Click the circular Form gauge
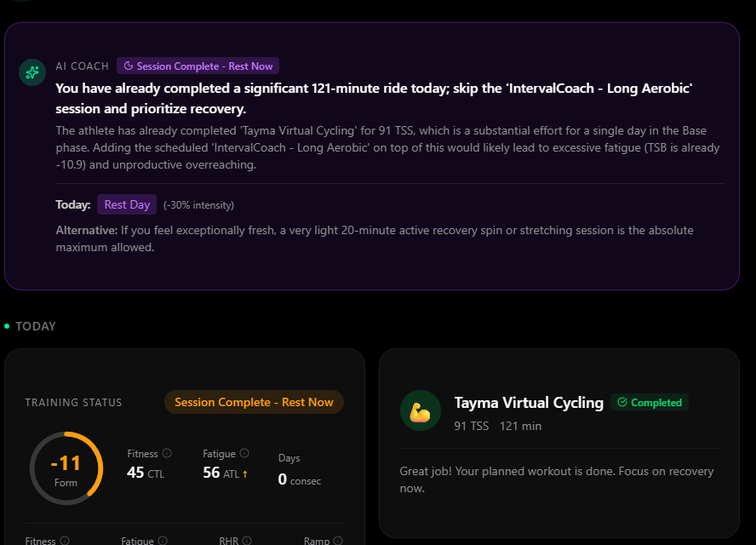This screenshot has height=545, width=756. tap(66, 468)
